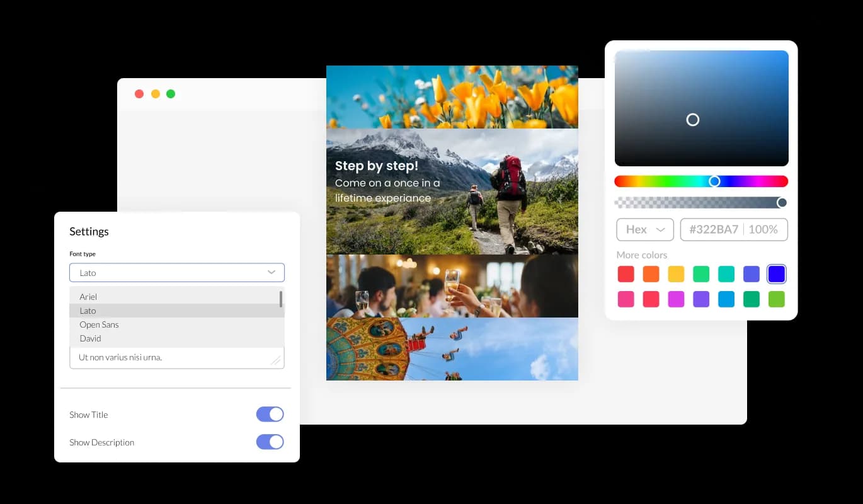863x504 pixels.
Task: Open the carousel ride image
Action: point(452,349)
